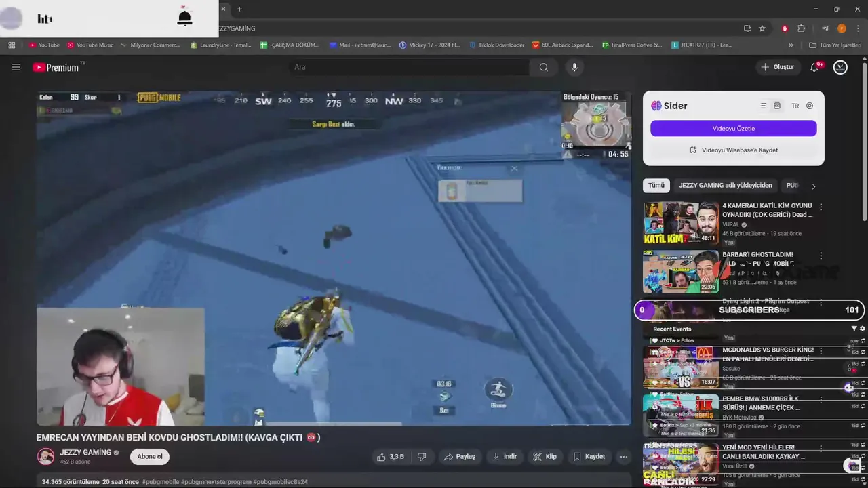
Task: Change Sider language TR
Action: (795, 106)
